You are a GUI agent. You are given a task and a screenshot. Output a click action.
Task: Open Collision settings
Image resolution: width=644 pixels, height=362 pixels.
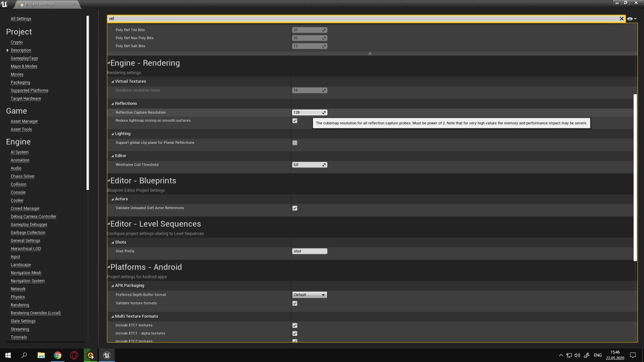click(x=19, y=185)
